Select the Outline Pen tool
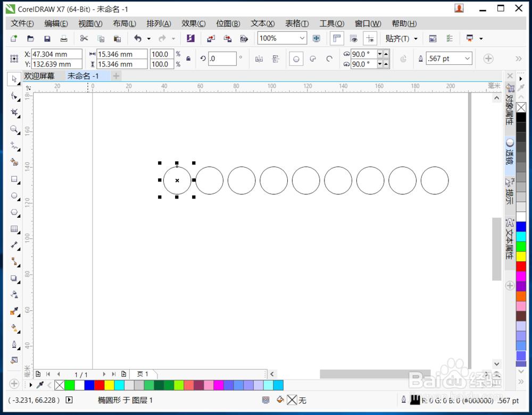 click(14, 344)
